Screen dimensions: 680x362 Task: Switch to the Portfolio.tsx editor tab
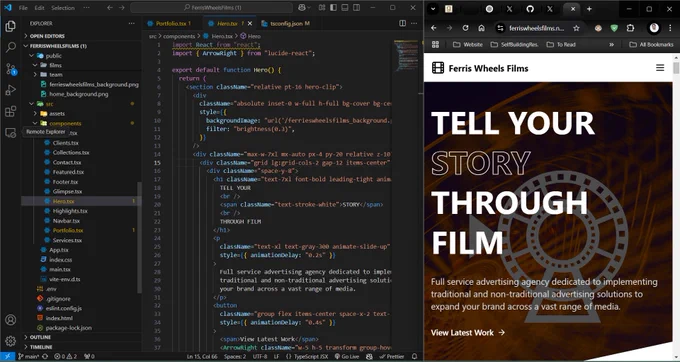(172, 23)
